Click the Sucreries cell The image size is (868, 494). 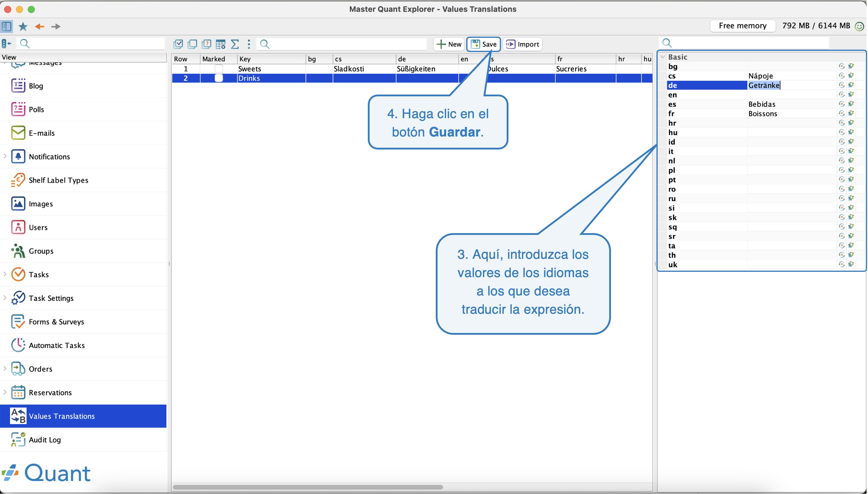[x=586, y=69]
